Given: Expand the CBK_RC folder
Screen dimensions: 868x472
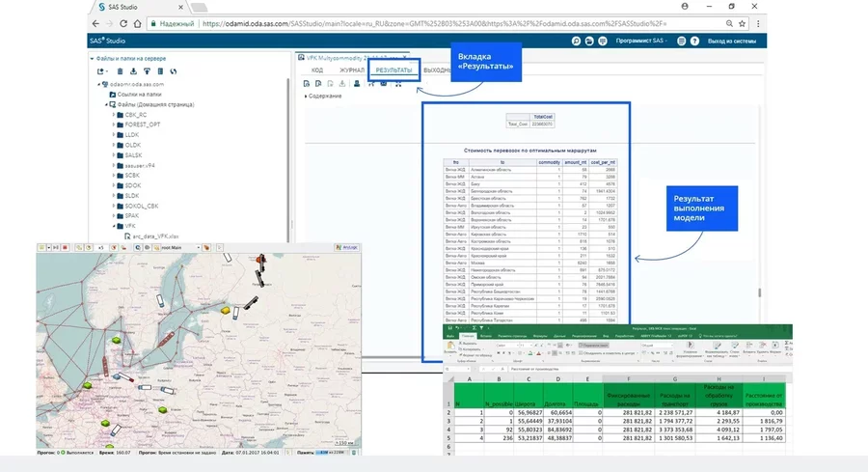Looking at the screenshot, I should (114, 115).
